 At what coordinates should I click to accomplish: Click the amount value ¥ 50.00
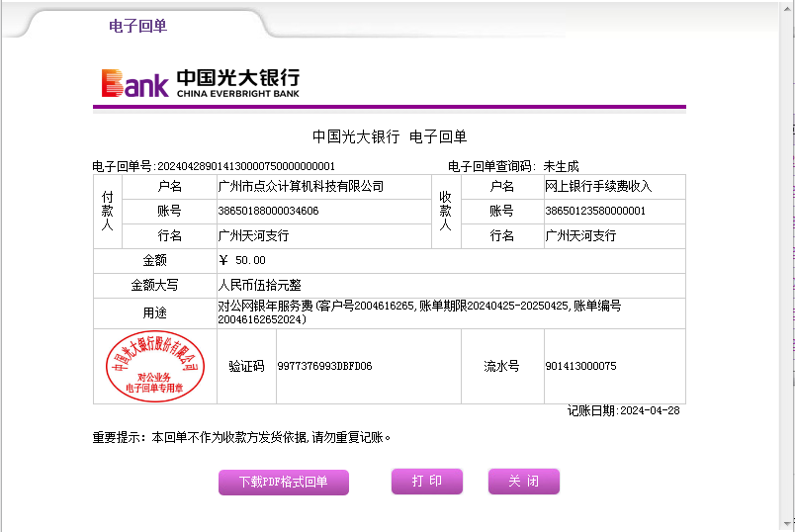(x=242, y=260)
